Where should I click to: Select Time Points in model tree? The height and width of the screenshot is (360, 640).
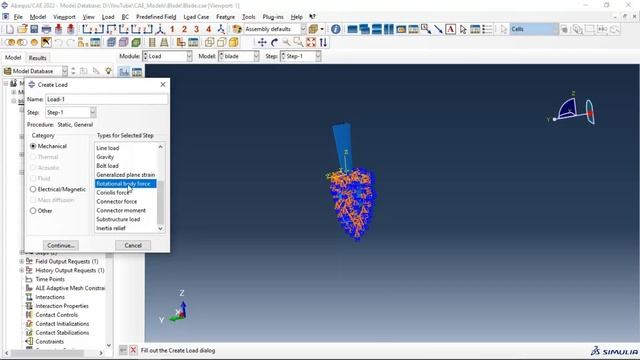(50, 279)
